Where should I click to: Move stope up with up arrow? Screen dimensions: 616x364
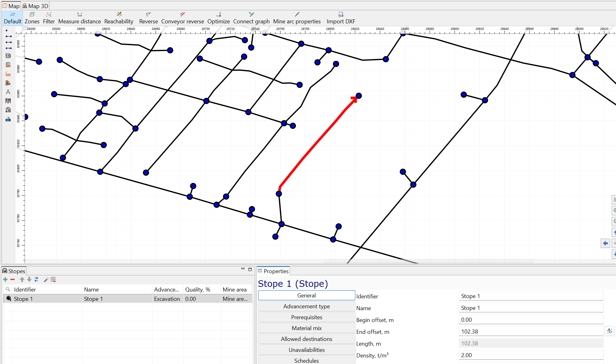(x=22, y=279)
